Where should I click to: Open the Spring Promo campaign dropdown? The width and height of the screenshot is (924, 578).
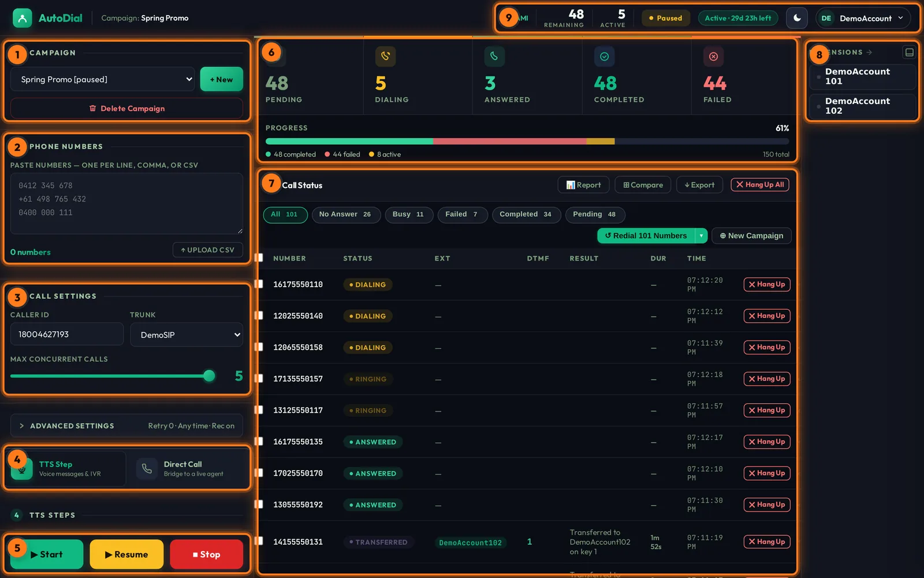102,79
